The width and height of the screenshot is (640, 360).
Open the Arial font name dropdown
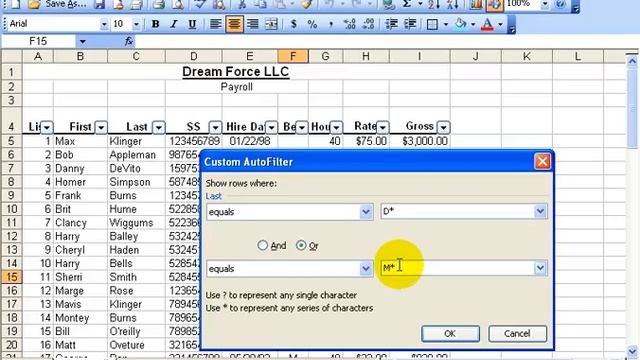tap(104, 24)
